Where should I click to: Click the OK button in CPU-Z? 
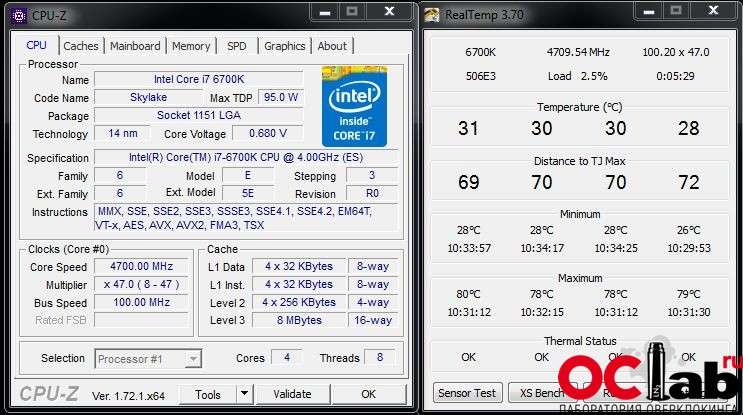369,394
